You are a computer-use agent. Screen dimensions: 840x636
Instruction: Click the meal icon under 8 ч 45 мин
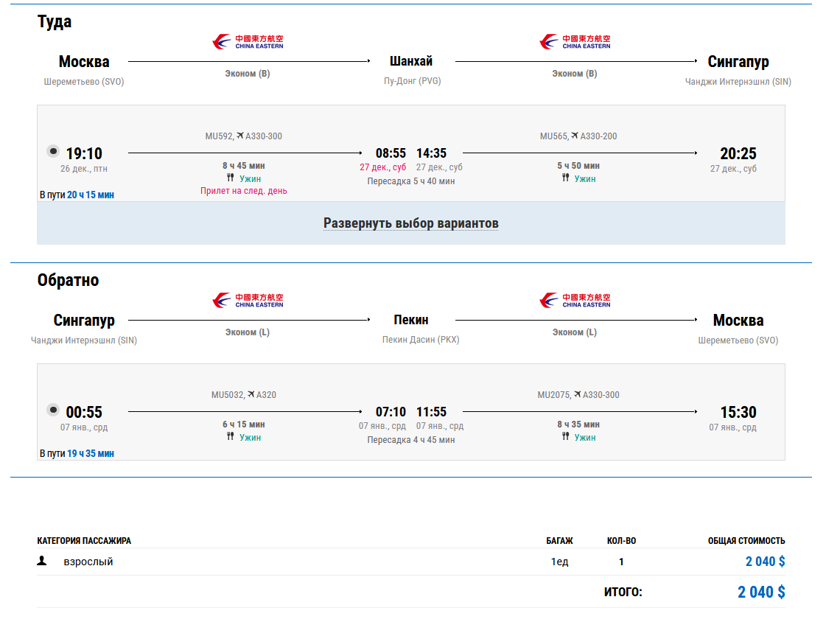pyautogui.click(x=231, y=178)
